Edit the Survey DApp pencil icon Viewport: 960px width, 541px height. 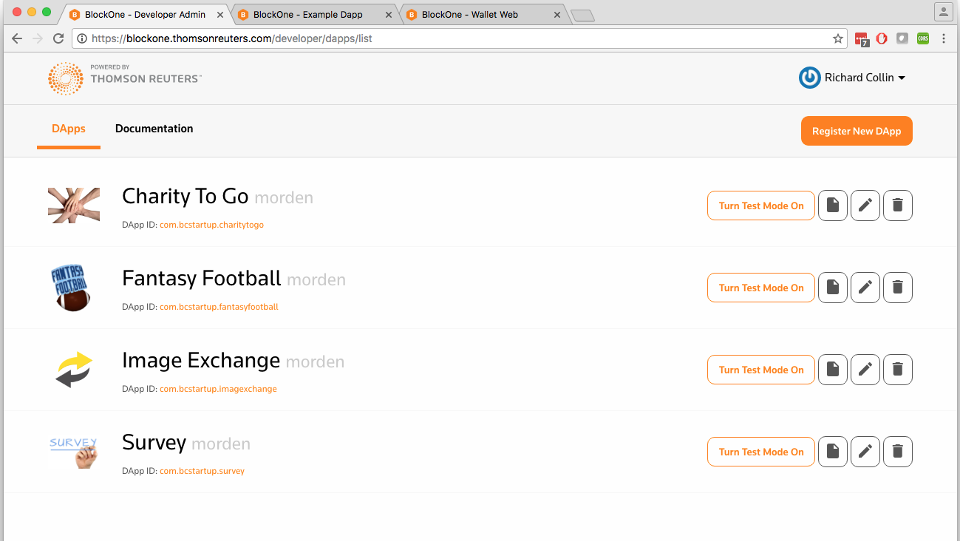865,452
